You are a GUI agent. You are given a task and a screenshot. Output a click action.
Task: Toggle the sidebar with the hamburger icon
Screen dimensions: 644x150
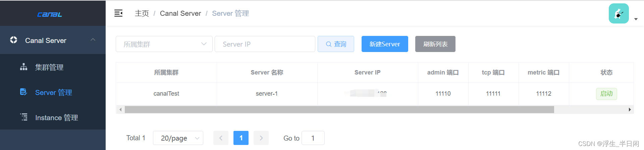pyautogui.click(x=118, y=13)
